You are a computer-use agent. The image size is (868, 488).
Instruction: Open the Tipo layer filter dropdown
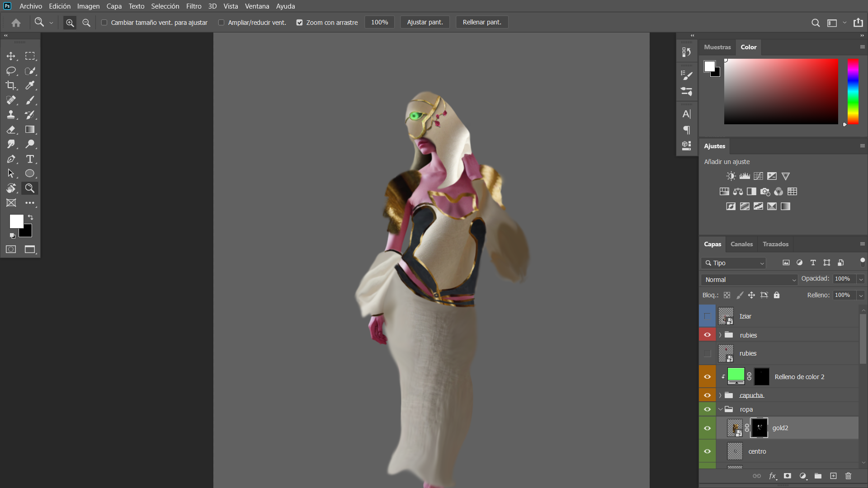click(x=734, y=263)
